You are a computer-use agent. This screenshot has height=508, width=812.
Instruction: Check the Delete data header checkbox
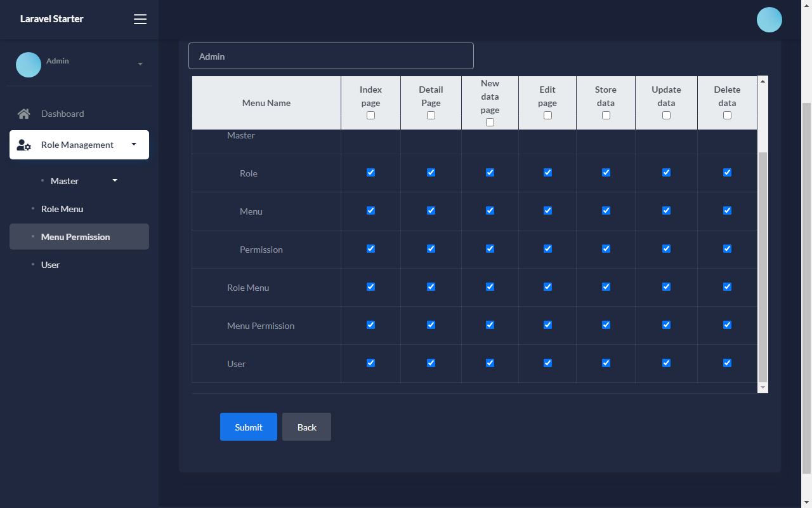(727, 116)
